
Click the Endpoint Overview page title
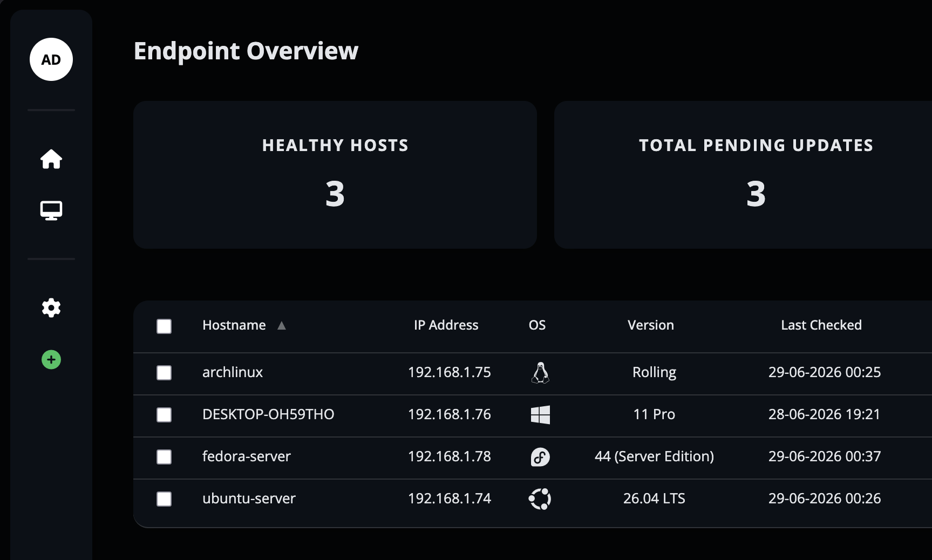(246, 51)
